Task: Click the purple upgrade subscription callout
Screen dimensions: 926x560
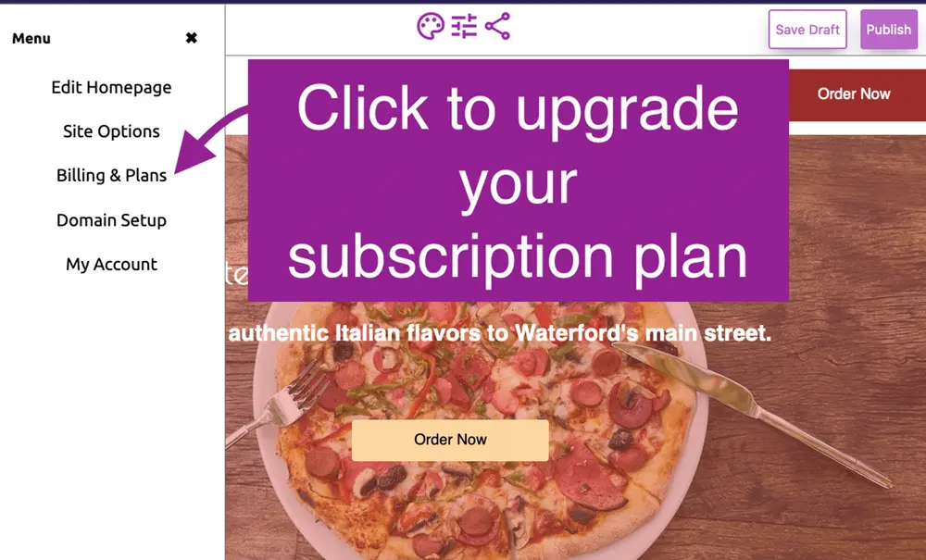Action: point(518,180)
